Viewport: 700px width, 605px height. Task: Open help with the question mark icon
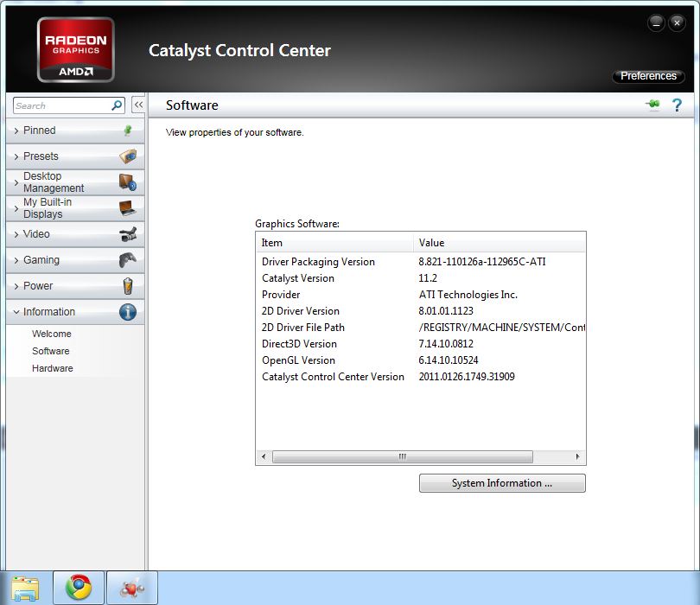(x=677, y=105)
